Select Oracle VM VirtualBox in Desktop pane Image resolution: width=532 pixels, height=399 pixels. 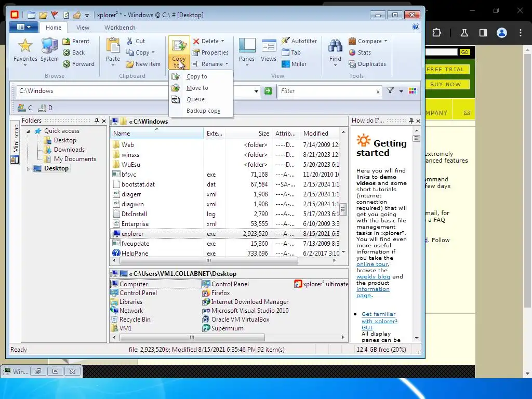(x=236, y=320)
